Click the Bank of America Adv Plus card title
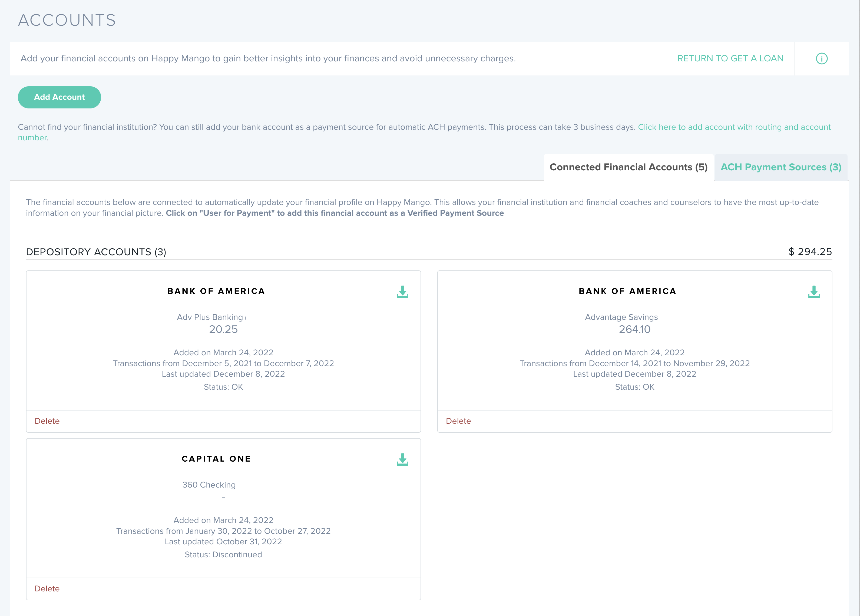Image resolution: width=860 pixels, height=616 pixels. click(x=216, y=291)
